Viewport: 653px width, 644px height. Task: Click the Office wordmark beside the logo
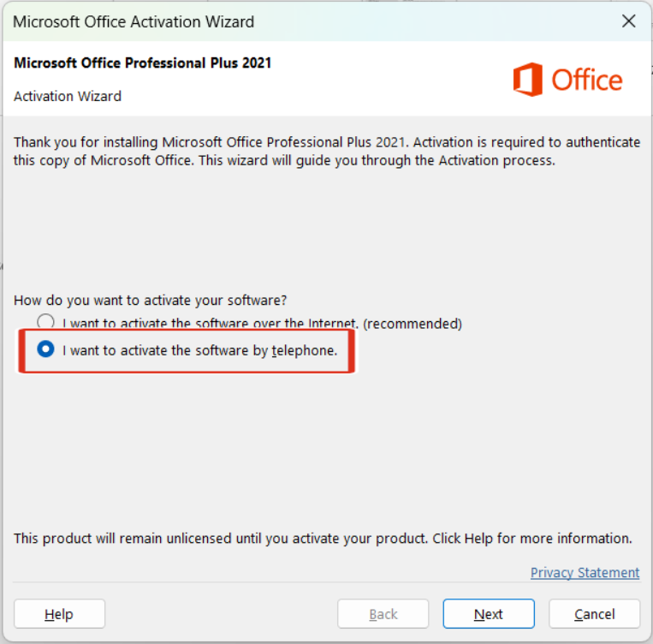tap(587, 80)
